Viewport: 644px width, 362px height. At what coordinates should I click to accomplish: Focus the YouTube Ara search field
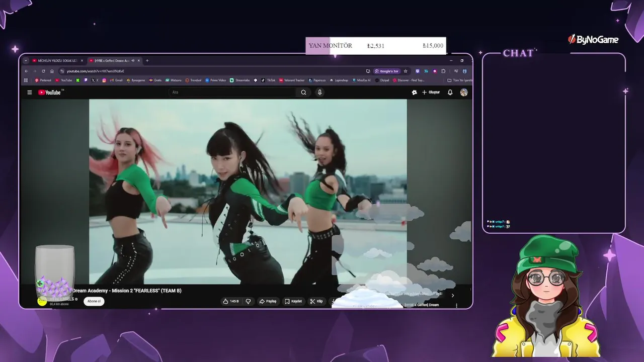(x=233, y=93)
